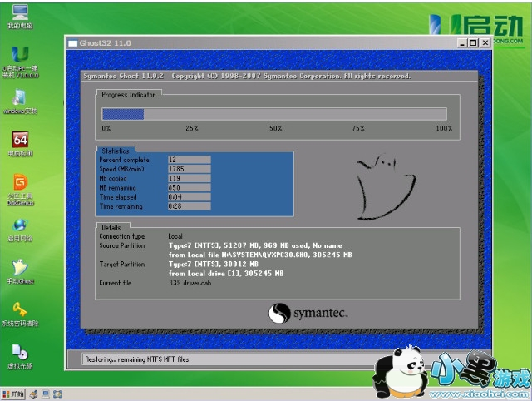Click the Ghost mascot drawing
This screenshot has width=532, height=401.
click(386, 186)
